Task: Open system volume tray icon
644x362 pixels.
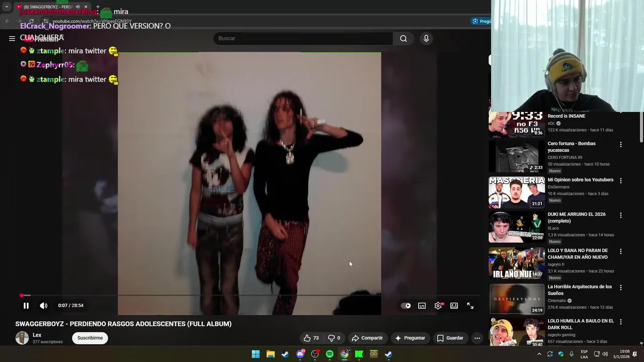Action: tap(605, 354)
